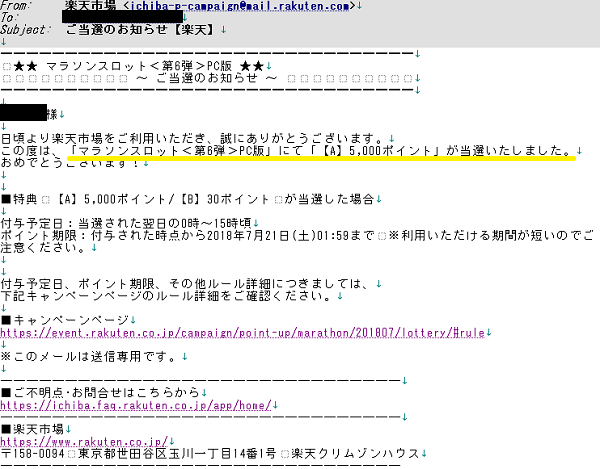Click the line ■特典【A】5,000ポイント/【B】30ポイント
Screen dimensions: 600x469
(x=187, y=199)
